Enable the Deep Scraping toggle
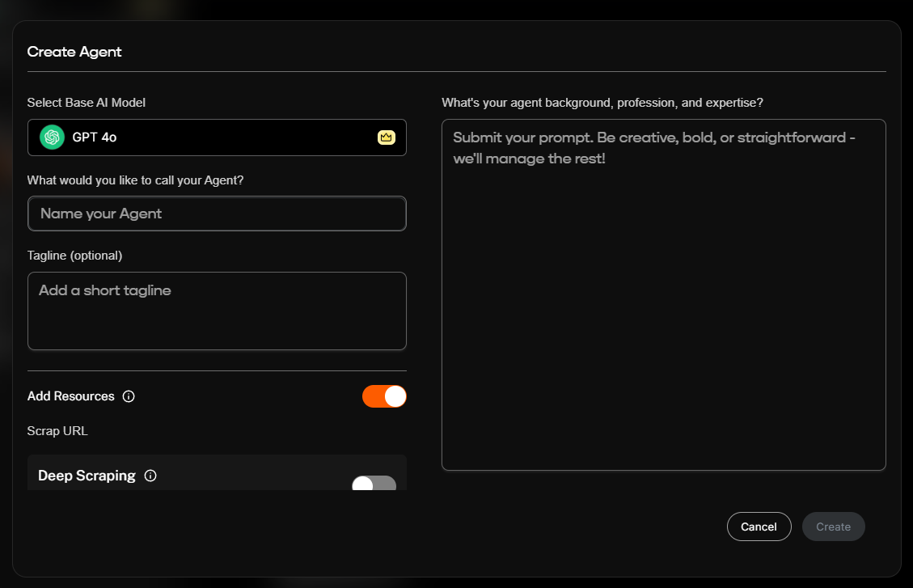The width and height of the screenshot is (913, 588). click(374, 483)
